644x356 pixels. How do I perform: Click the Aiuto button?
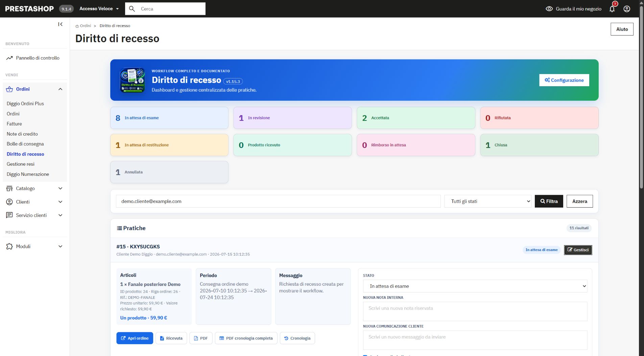pos(622,29)
